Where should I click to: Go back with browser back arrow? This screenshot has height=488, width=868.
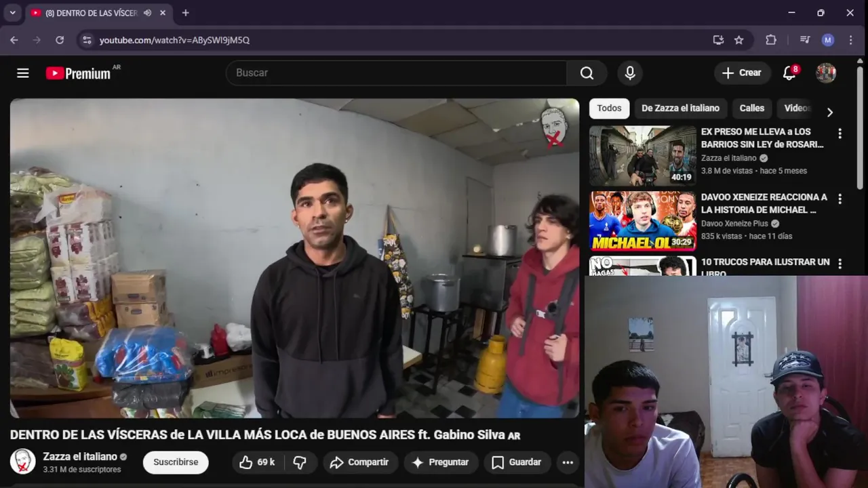(14, 40)
